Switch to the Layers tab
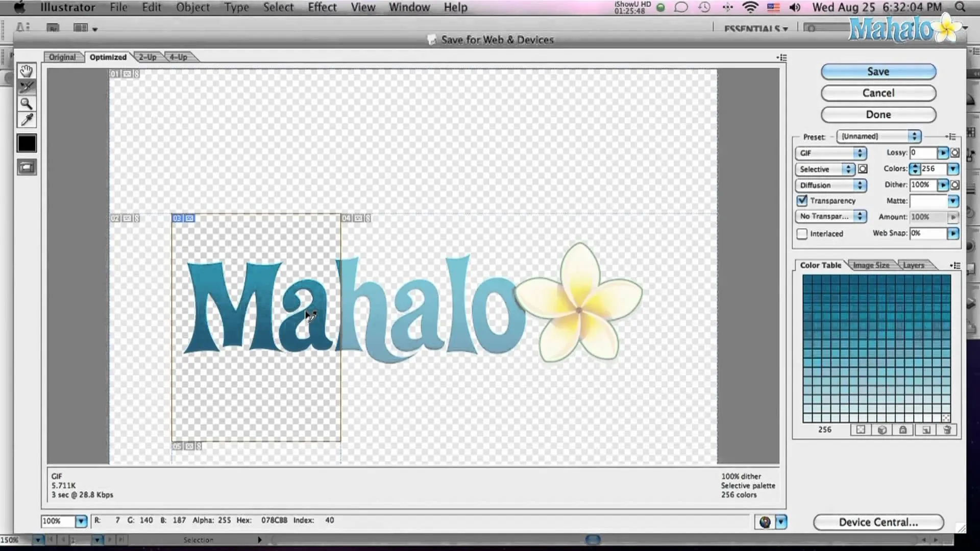 [x=914, y=265]
